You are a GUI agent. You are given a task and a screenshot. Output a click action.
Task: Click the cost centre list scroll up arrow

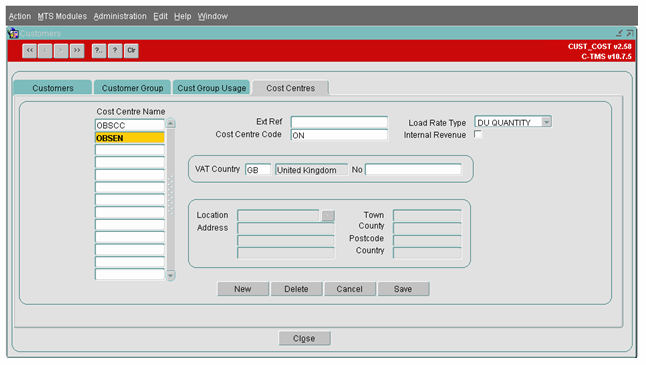[x=171, y=123]
